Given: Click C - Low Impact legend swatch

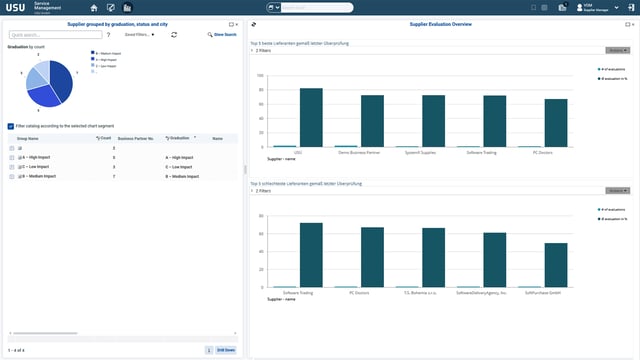Looking at the screenshot, I should tap(93, 65).
